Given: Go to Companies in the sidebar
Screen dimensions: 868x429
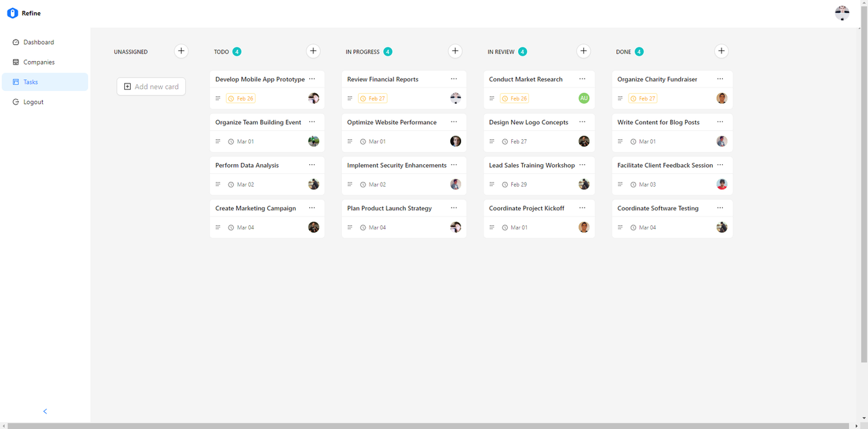Looking at the screenshot, I should (x=45, y=62).
